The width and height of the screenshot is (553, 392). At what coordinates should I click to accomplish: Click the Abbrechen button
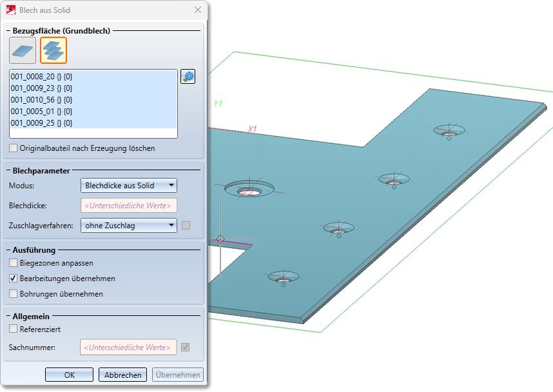tap(122, 375)
